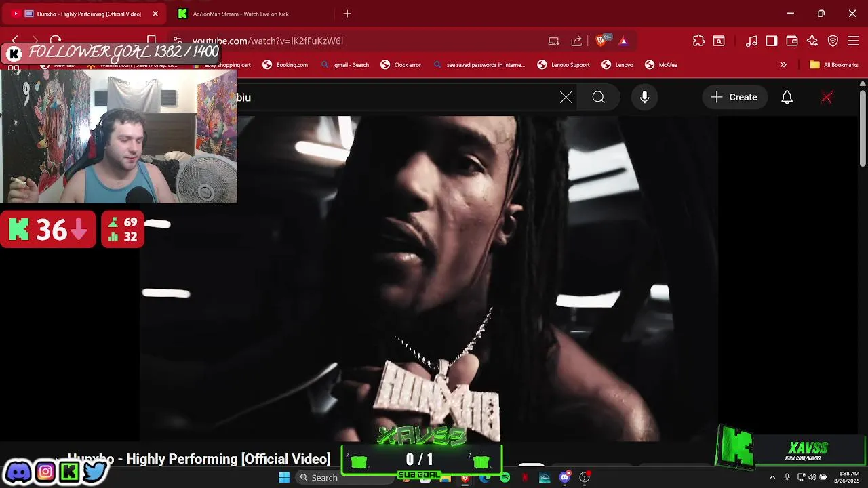Open Spotify from the taskbar
The height and width of the screenshot is (488, 868).
click(505, 478)
